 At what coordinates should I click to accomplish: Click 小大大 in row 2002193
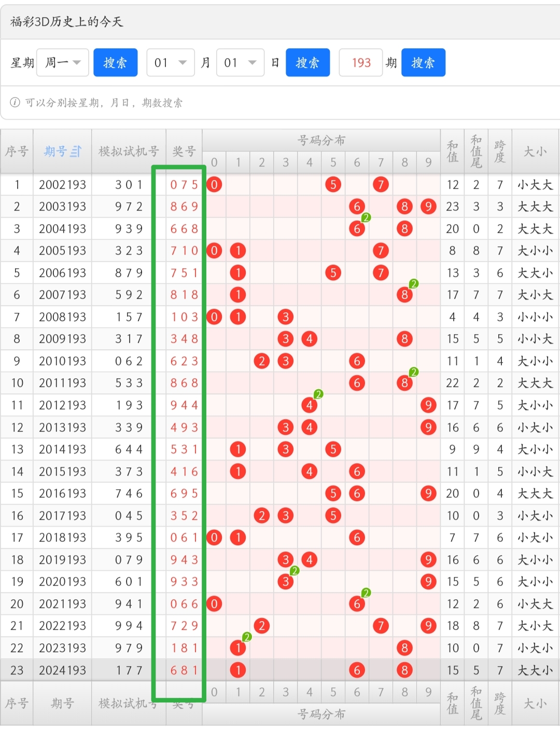[x=535, y=185]
